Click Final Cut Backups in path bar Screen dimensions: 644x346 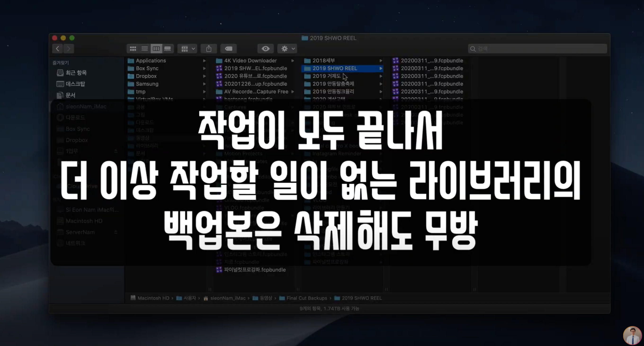point(307,298)
